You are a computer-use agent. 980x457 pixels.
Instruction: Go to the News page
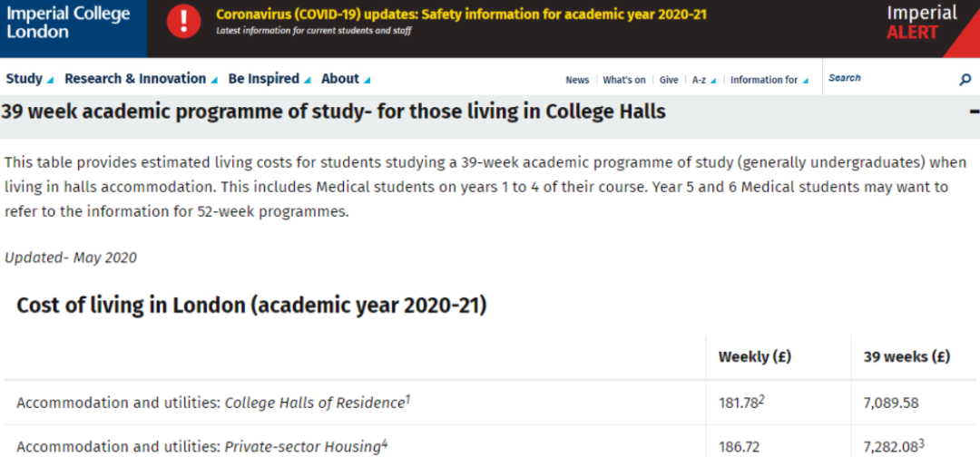point(577,80)
